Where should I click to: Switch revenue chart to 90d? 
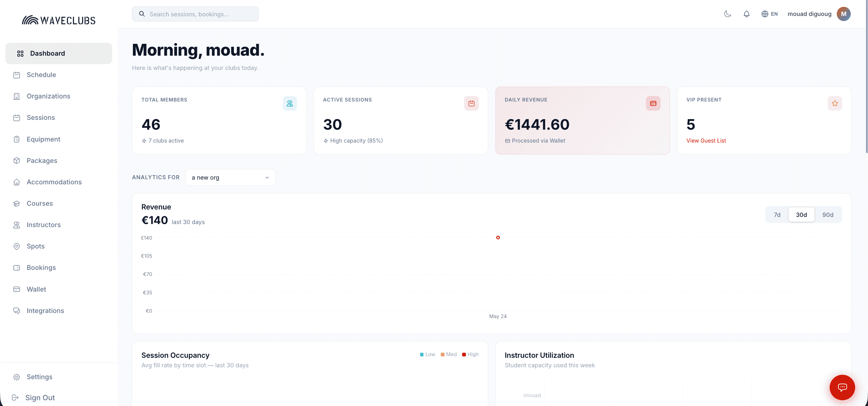click(x=828, y=215)
